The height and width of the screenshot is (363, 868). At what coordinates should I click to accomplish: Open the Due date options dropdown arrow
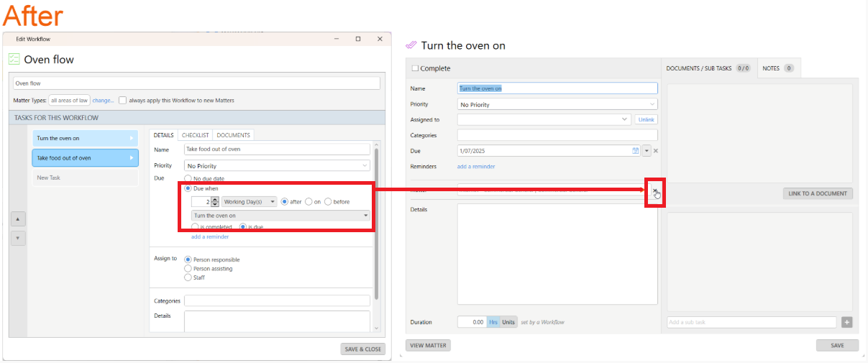click(646, 151)
